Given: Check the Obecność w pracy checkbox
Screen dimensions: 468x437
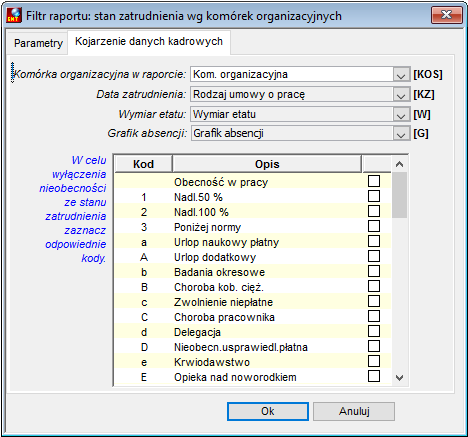Looking at the screenshot, I should coord(374,181).
